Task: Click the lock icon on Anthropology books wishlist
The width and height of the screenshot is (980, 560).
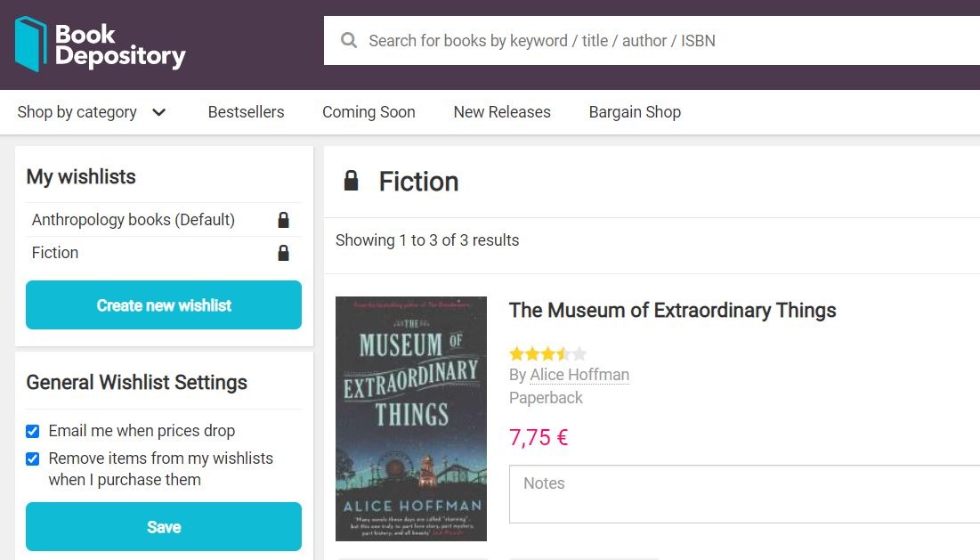Action: point(283,219)
